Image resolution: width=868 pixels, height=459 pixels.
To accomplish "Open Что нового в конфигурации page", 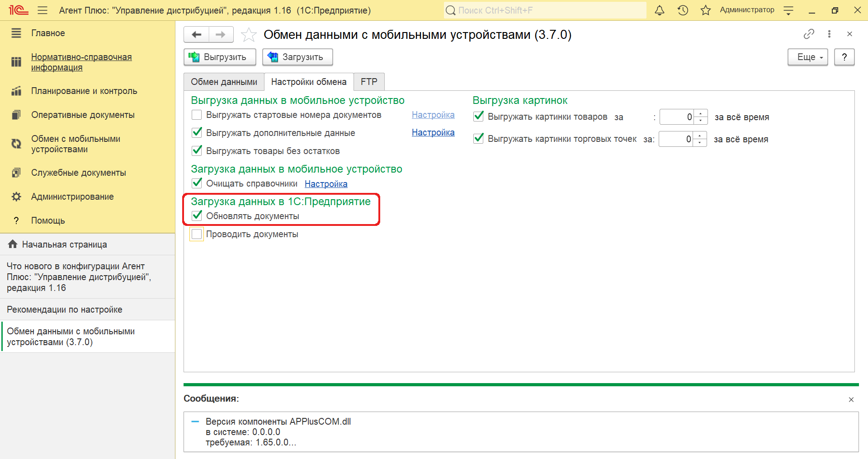I will point(87,277).
